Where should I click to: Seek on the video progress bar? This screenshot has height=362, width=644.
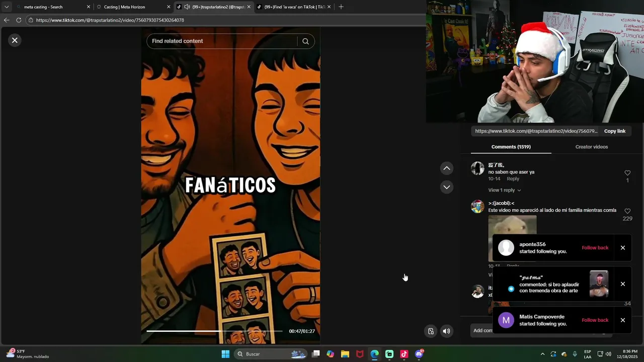[214, 331]
